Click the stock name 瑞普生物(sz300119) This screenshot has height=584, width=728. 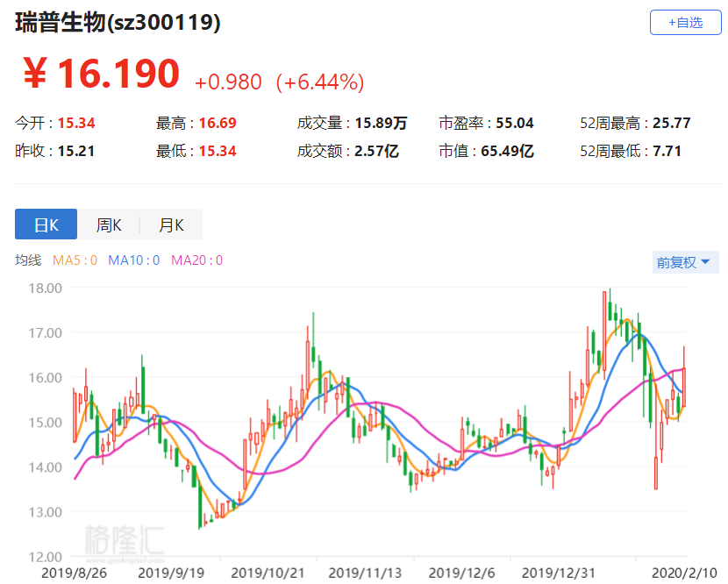click(x=118, y=22)
